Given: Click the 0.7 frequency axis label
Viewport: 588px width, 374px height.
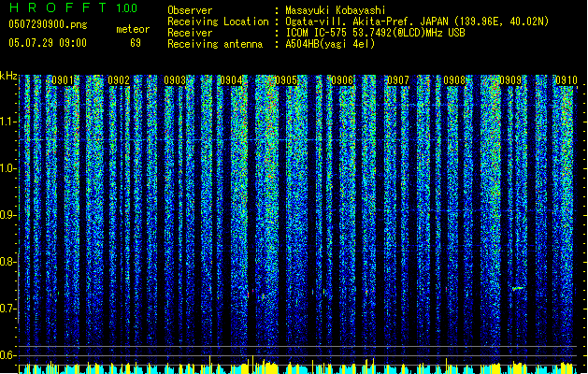Looking at the screenshot, I should tap(7, 309).
